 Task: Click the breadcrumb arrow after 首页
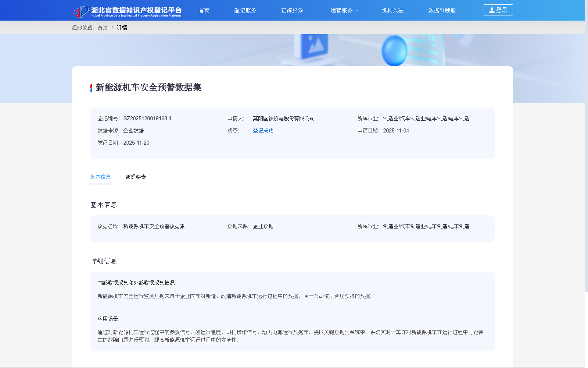(112, 27)
